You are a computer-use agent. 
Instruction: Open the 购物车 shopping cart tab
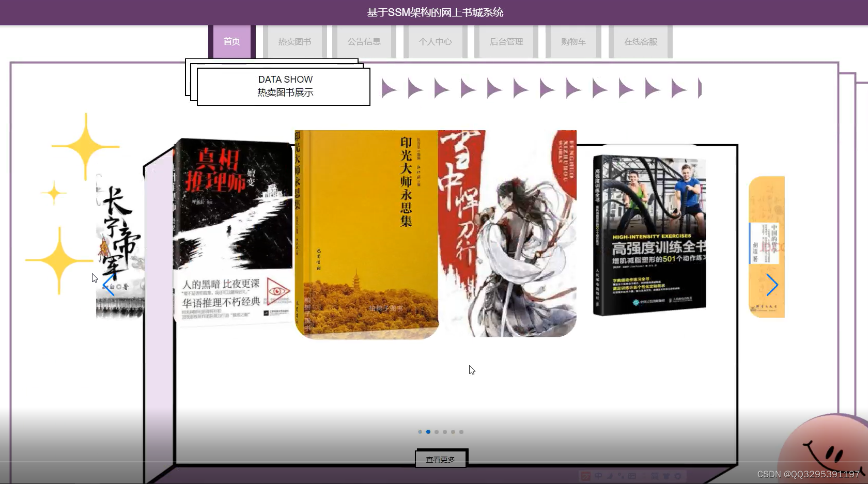(574, 41)
